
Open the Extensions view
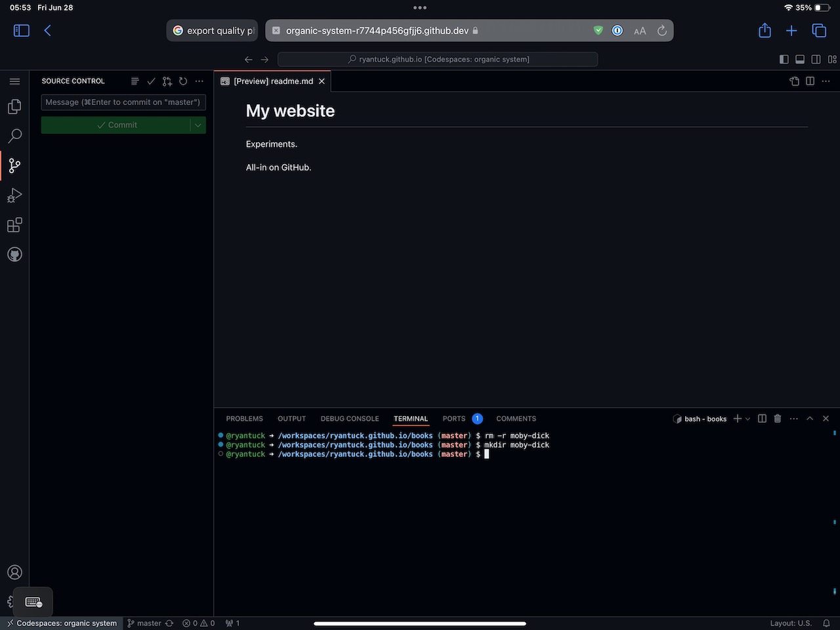click(x=14, y=225)
